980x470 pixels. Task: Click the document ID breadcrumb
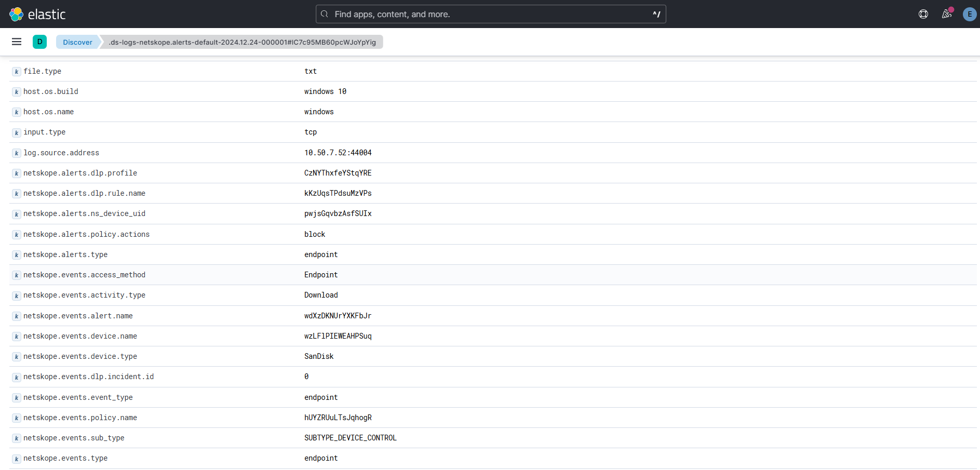[x=242, y=42]
